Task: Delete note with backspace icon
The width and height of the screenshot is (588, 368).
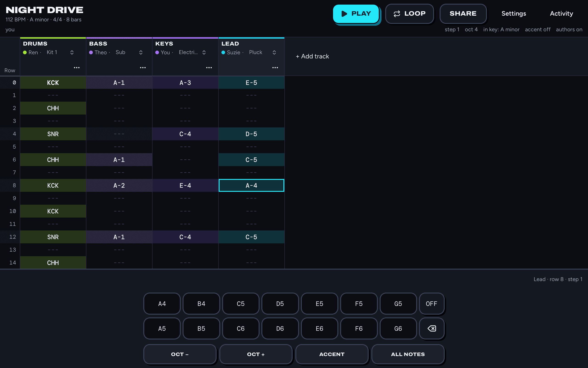Action: click(x=432, y=328)
